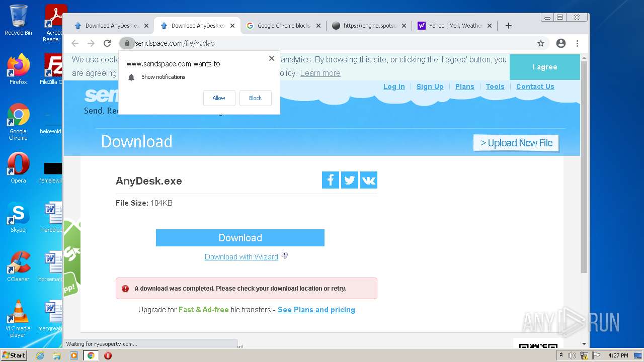Click the Log In link
The width and height of the screenshot is (644, 362).
pos(394,86)
